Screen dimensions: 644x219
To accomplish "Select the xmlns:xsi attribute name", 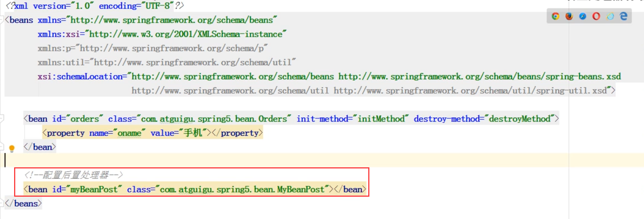I will coord(59,34).
